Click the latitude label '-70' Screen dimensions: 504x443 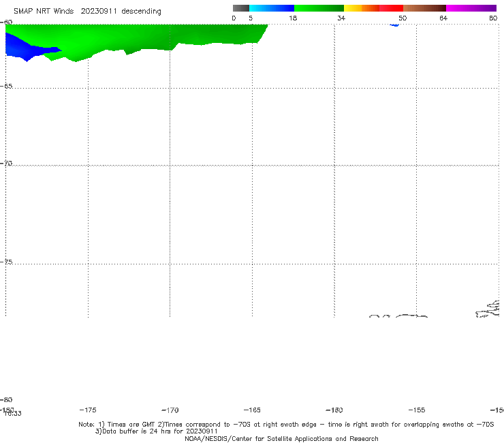6,164
